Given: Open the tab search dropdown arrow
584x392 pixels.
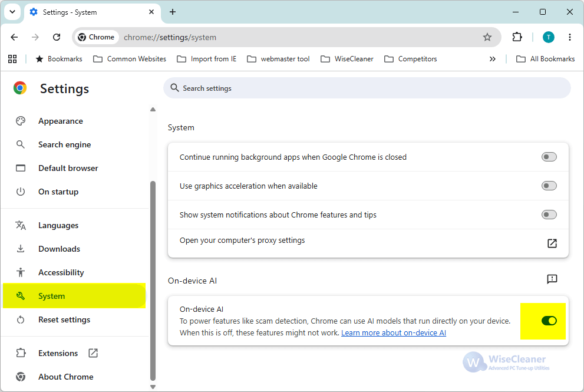Looking at the screenshot, I should pyautogui.click(x=12, y=12).
